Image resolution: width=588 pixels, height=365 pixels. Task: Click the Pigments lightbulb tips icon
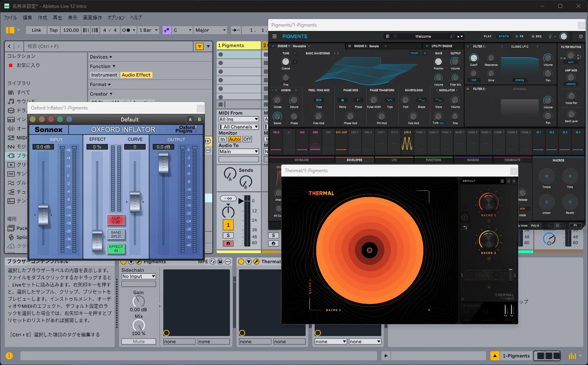[550, 36]
